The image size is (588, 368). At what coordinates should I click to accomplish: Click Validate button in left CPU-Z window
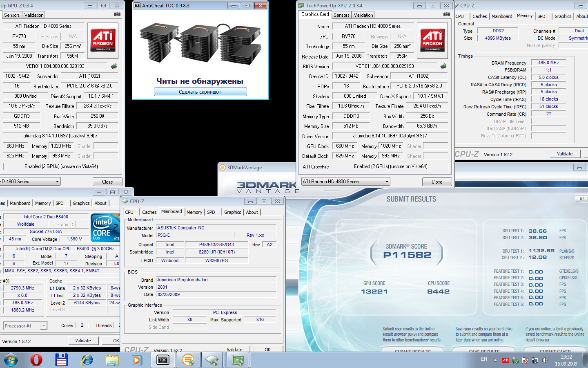coord(83,341)
